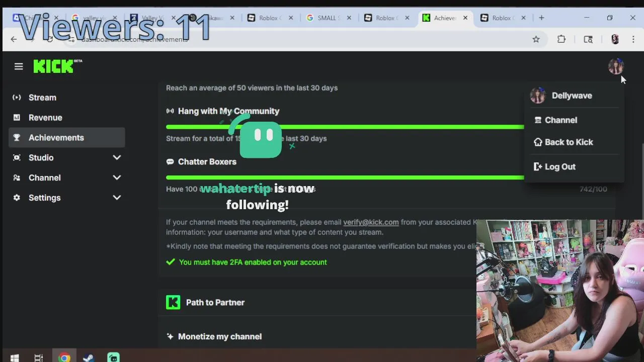Click the Path to Partner Kick icon
This screenshot has width=644, height=362.
pos(173,302)
